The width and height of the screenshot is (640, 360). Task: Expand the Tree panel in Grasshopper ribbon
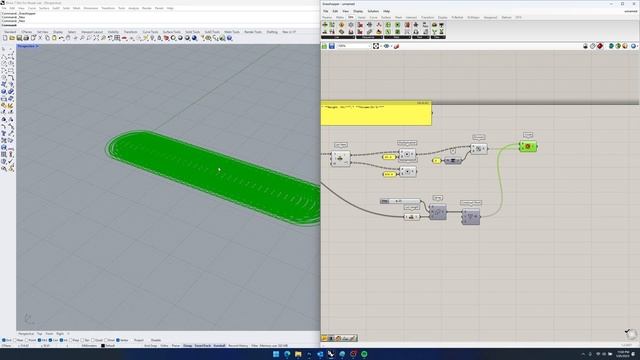pyautogui.click(x=438, y=37)
